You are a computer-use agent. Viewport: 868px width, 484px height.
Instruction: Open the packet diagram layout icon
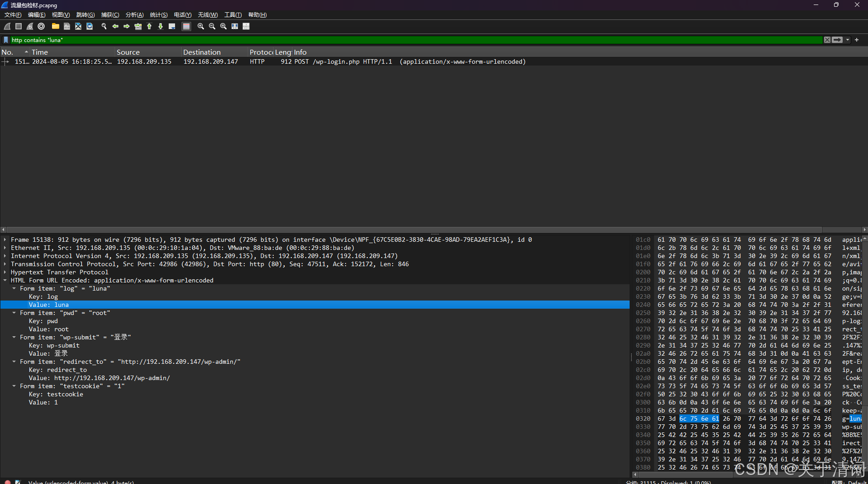coord(246,27)
